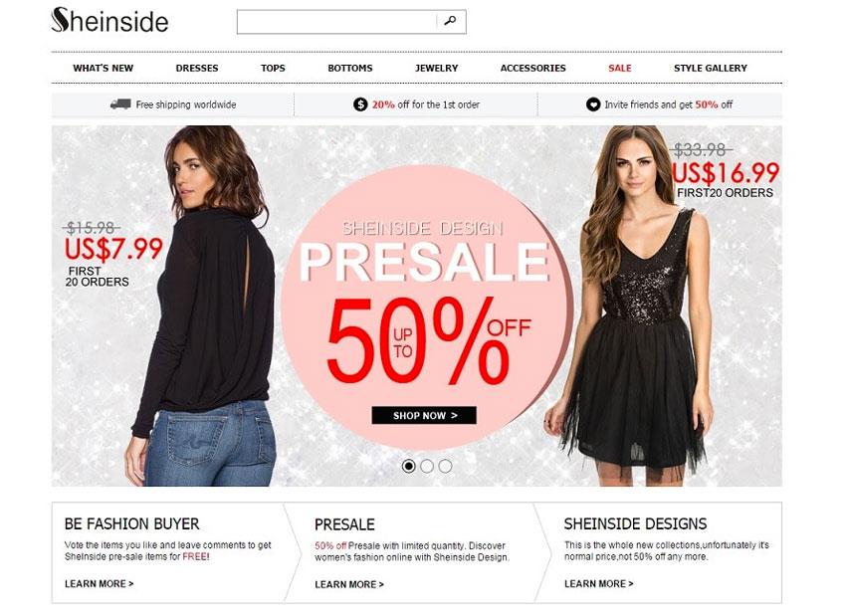Visit the Style Gallery page
This screenshot has height=616, width=846.
click(711, 68)
